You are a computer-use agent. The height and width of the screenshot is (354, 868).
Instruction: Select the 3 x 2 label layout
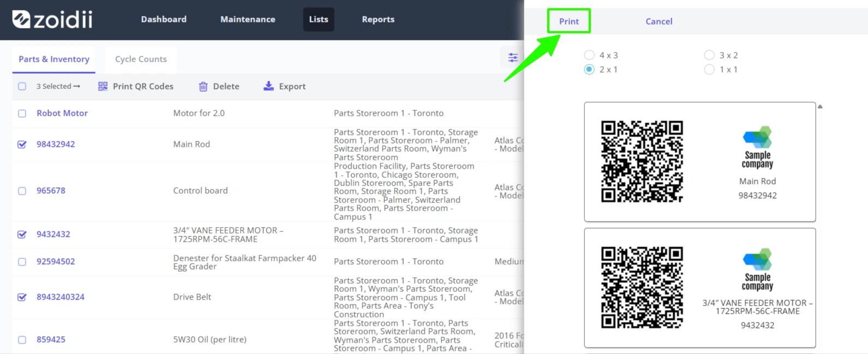coord(709,55)
